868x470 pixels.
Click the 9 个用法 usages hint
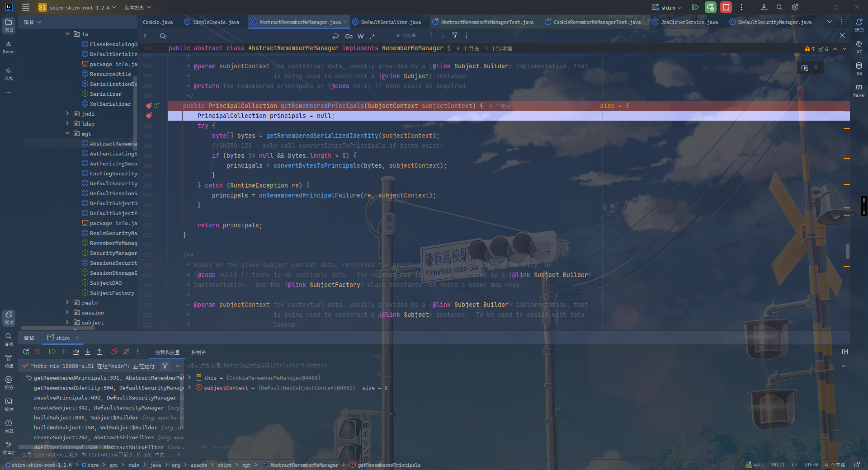pyautogui.click(x=467, y=48)
